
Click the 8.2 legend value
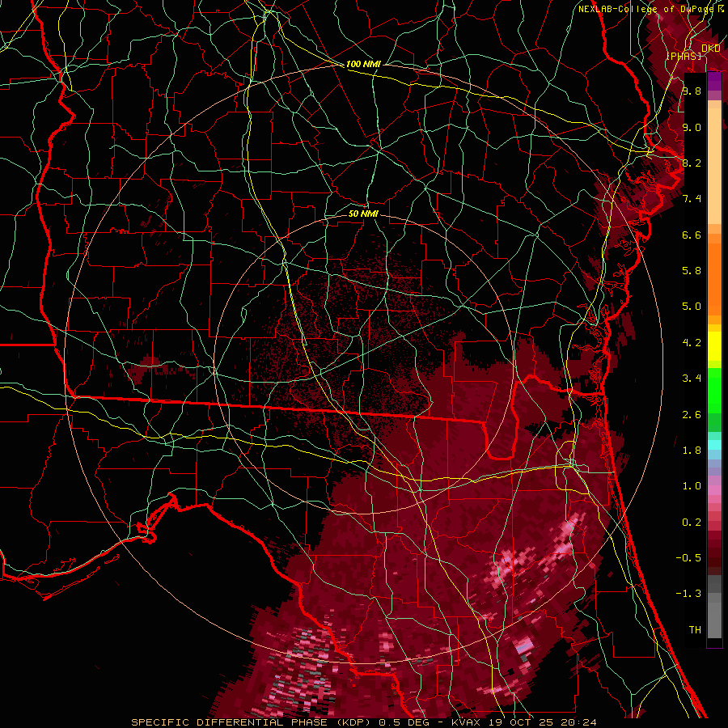(x=692, y=163)
